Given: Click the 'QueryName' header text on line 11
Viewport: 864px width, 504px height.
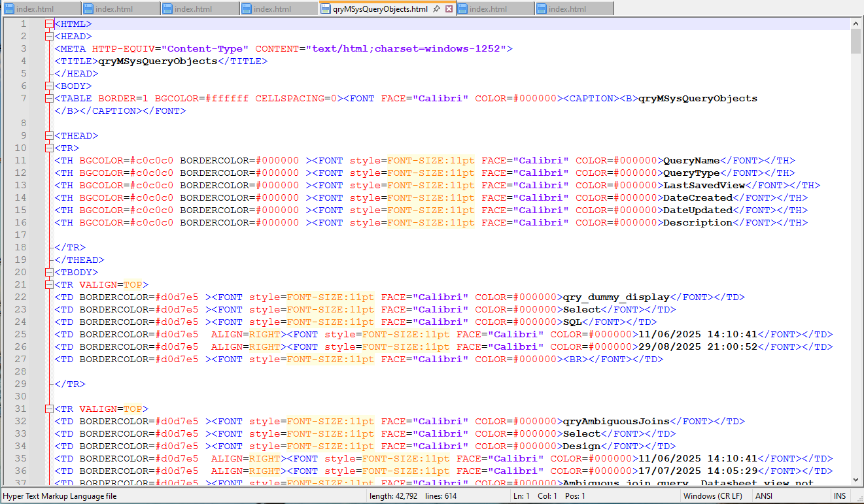Looking at the screenshot, I should (x=691, y=160).
